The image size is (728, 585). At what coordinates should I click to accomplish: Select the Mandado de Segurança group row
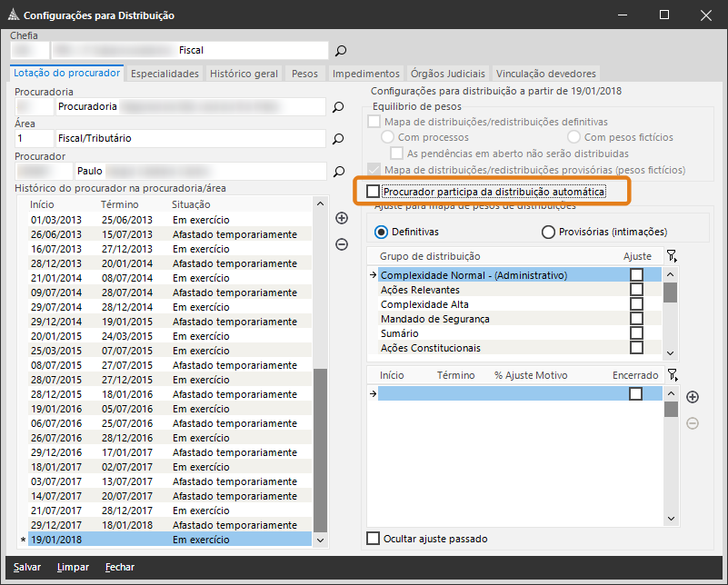click(x=434, y=319)
